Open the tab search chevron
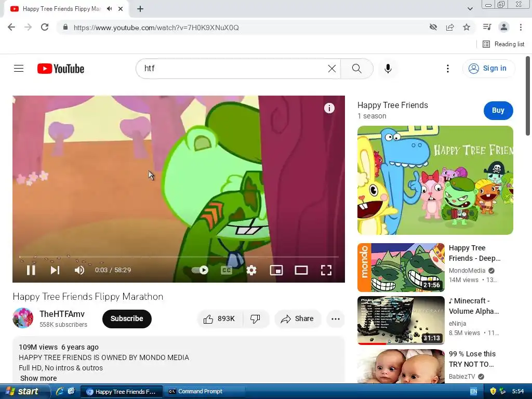The image size is (532, 399). click(470, 9)
